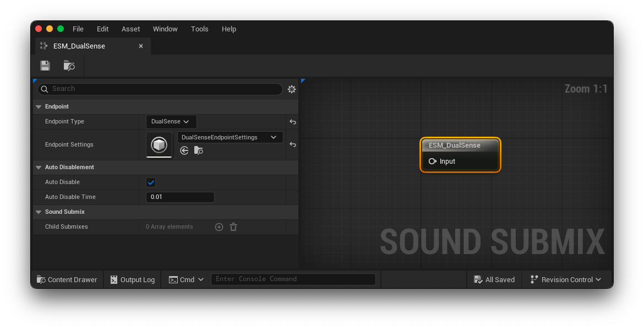Screen dimensions: 644x329
Task: Select the ESM_DualSense tab
Action: [93, 46]
